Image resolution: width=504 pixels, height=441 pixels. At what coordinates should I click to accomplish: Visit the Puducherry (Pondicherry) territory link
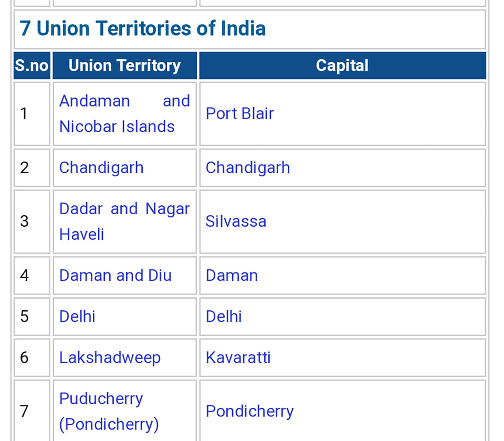(x=109, y=412)
